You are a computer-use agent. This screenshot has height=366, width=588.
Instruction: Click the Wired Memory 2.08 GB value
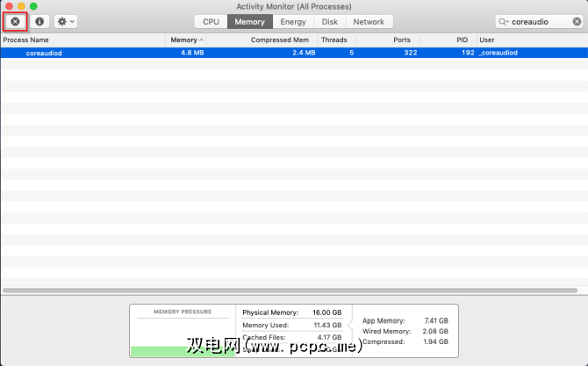click(435, 331)
